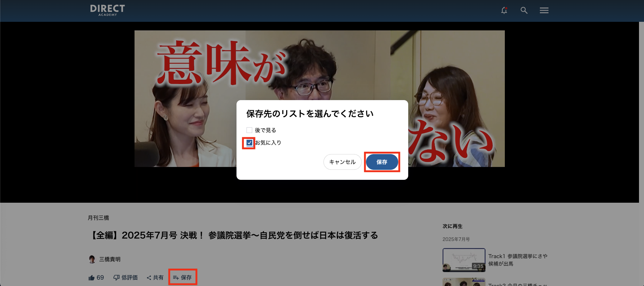The width and height of the screenshot is (644, 286).
Task: Click the DIRECT ACADEMY logo
Action: point(108,10)
